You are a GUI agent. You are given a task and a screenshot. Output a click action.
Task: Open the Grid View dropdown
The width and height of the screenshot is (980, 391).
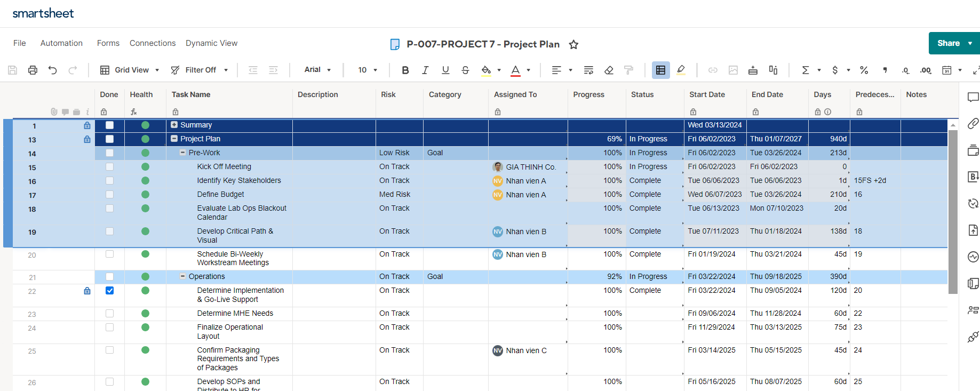(x=130, y=70)
